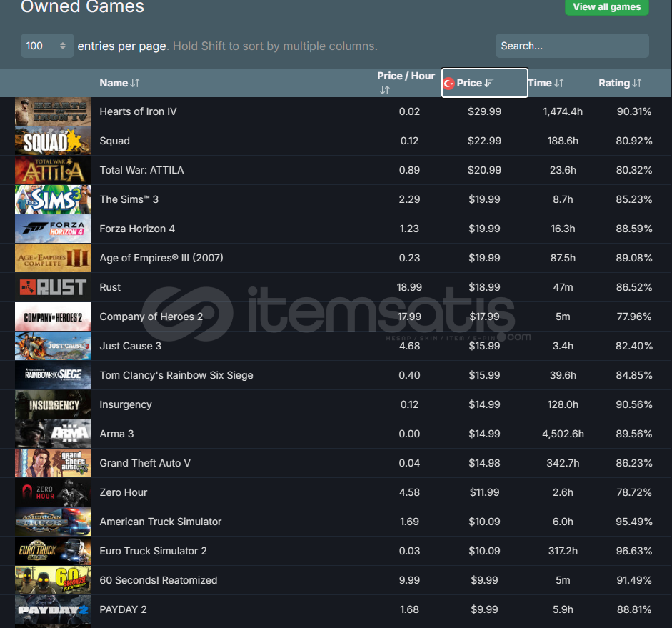This screenshot has height=628, width=672.
Task: Open Total War: ATTILA thumbnail
Action: 53,170
